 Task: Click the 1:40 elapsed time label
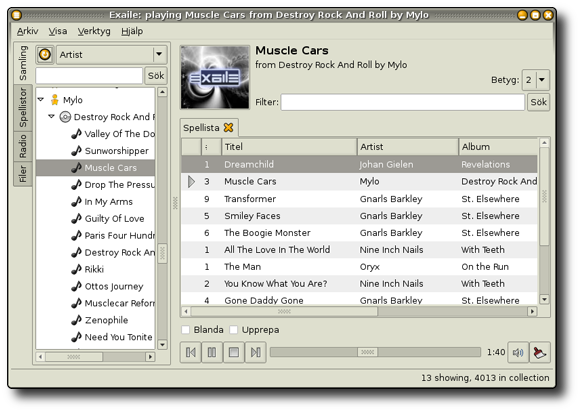point(496,352)
